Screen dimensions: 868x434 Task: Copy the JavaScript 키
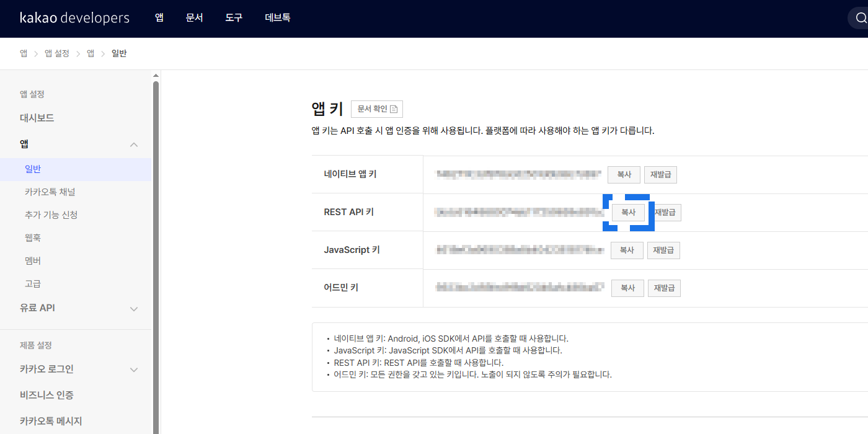click(x=627, y=250)
